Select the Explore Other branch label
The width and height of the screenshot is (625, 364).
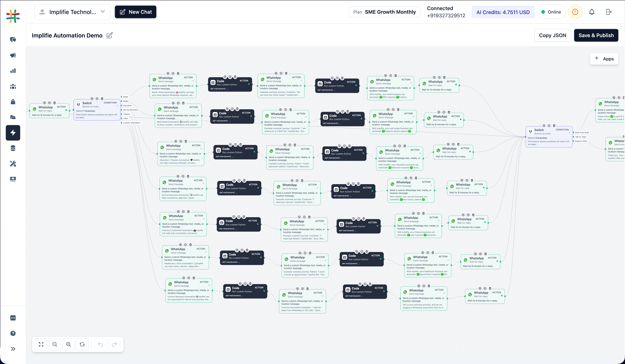[581, 141]
